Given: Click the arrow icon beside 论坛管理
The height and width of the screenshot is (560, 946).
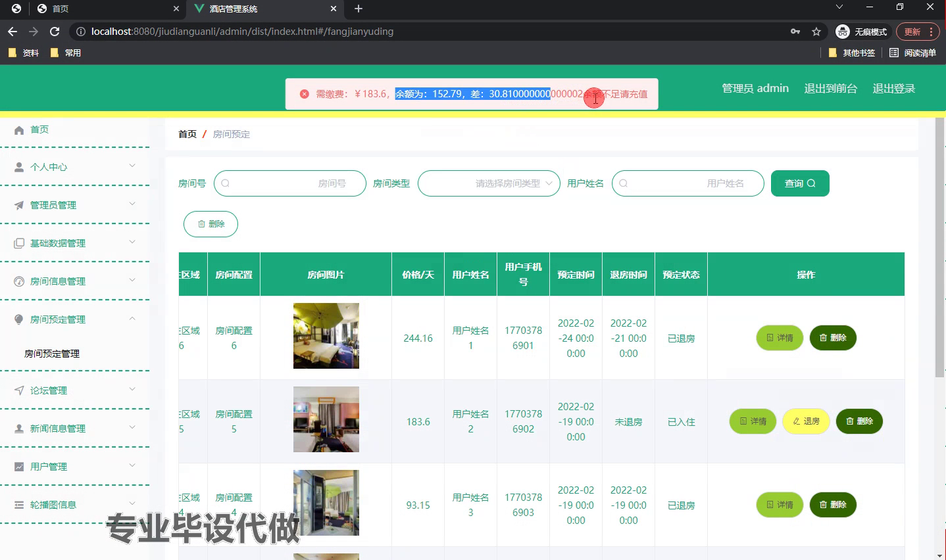Looking at the screenshot, I should pyautogui.click(x=19, y=390).
